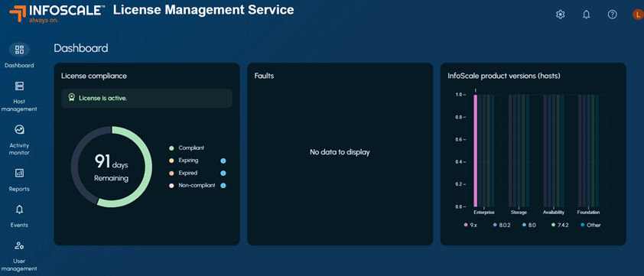Toggle the Expiring legend entry
Viewport: 644px width, 276px height.
[x=184, y=161]
